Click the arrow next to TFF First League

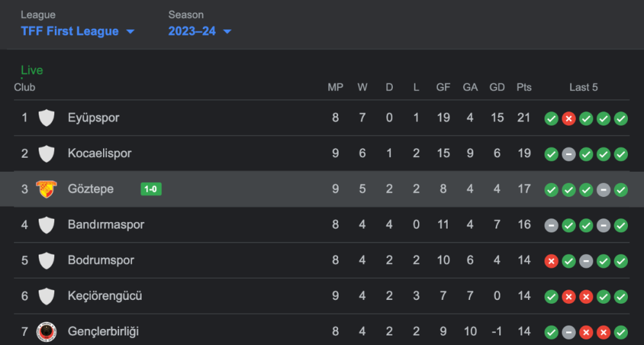point(130,32)
